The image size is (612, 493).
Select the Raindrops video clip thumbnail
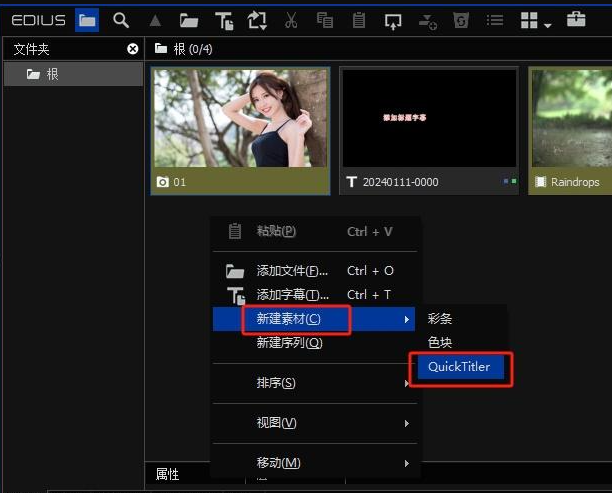(x=570, y=131)
